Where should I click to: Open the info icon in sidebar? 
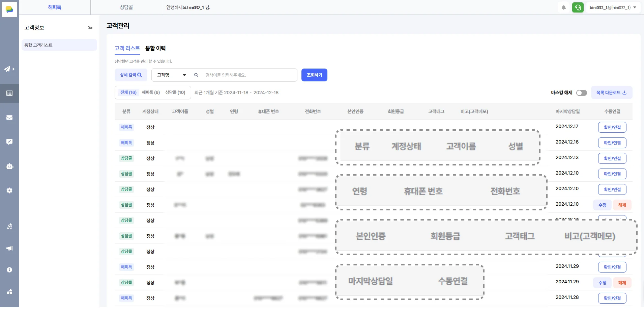tap(9, 269)
